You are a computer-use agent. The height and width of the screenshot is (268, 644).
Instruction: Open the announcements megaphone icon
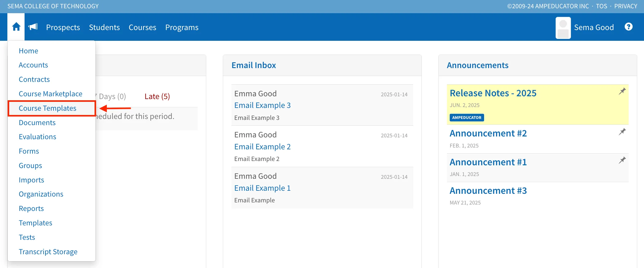point(33,27)
